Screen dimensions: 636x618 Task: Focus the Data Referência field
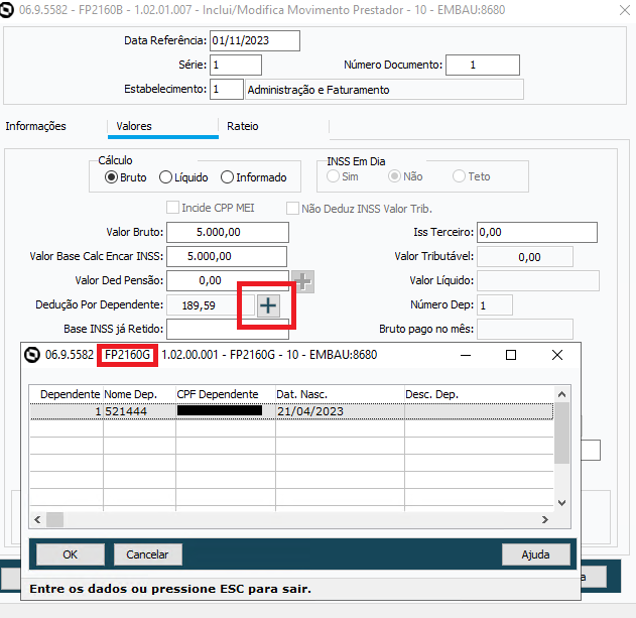[255, 41]
